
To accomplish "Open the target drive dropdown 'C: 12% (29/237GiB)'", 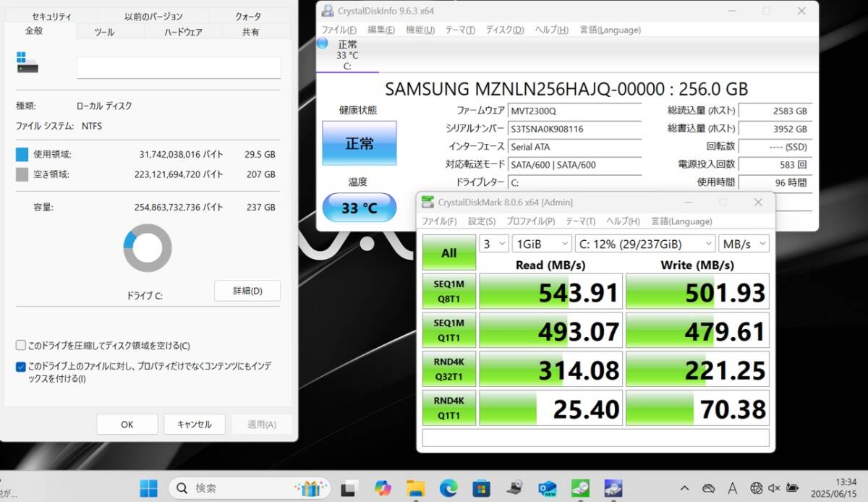I will click(645, 244).
